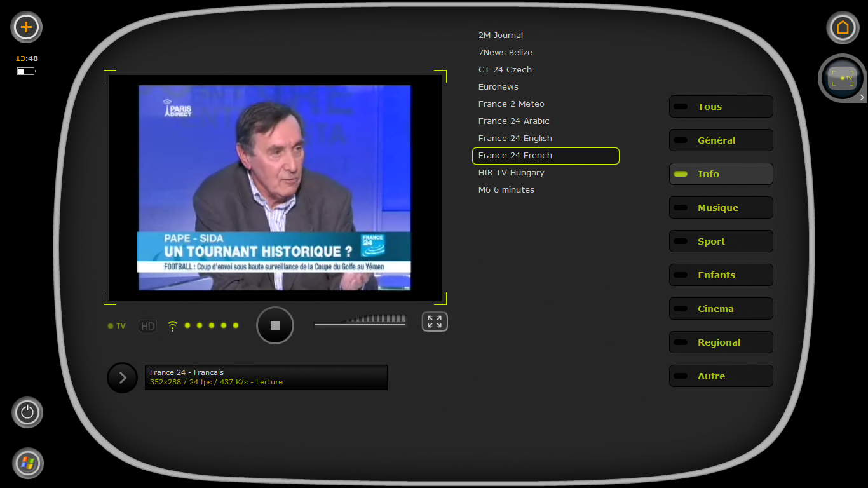The width and height of the screenshot is (868, 488).
Task: Expand the small arrow beside TV module
Action: 862,97
